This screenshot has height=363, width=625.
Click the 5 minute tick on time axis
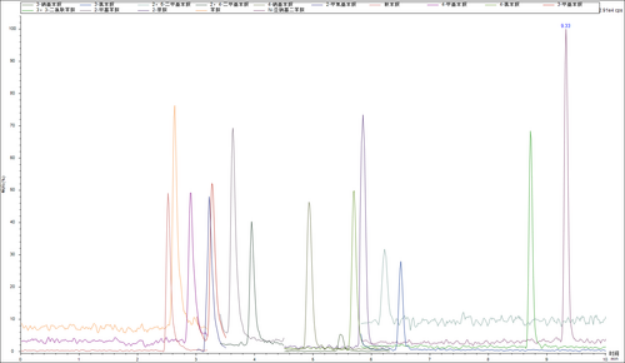tap(313, 359)
